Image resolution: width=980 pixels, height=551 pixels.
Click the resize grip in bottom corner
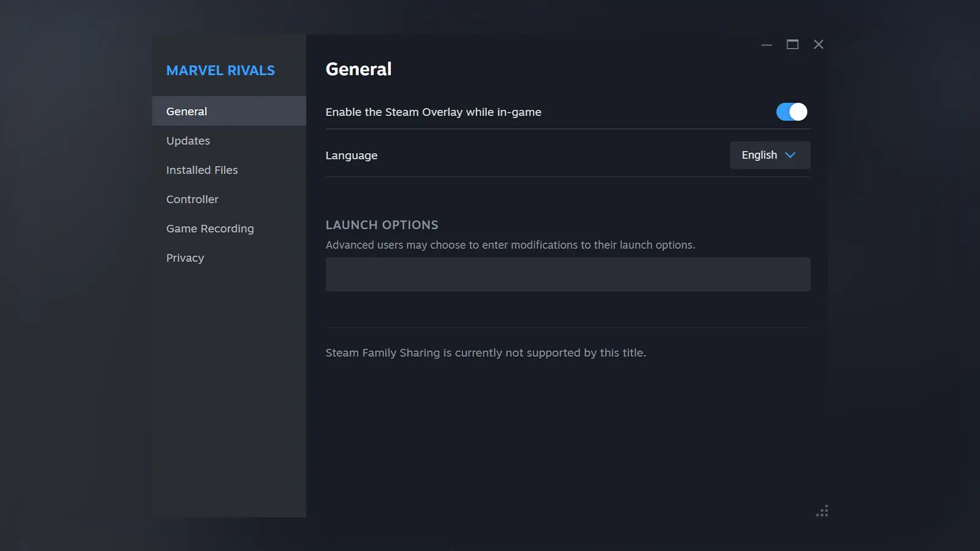click(823, 510)
